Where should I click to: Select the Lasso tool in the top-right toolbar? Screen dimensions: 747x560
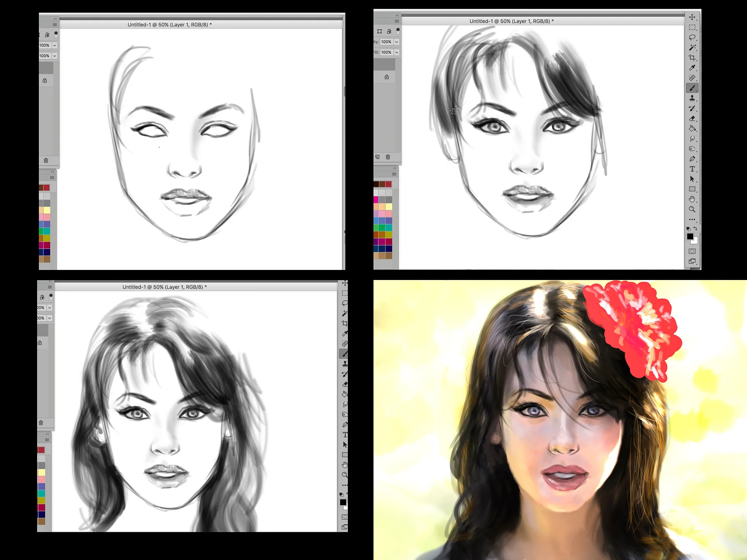pyautogui.click(x=692, y=37)
